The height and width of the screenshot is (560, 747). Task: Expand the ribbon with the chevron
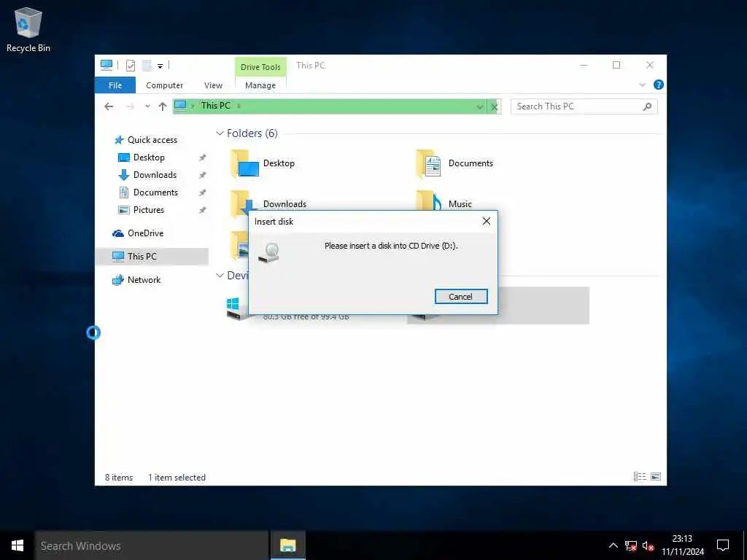pyautogui.click(x=642, y=85)
